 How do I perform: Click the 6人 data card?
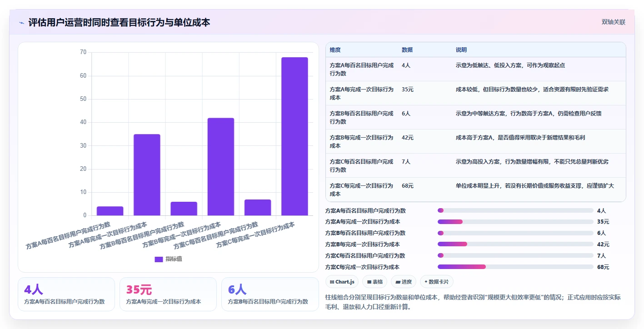point(270,294)
